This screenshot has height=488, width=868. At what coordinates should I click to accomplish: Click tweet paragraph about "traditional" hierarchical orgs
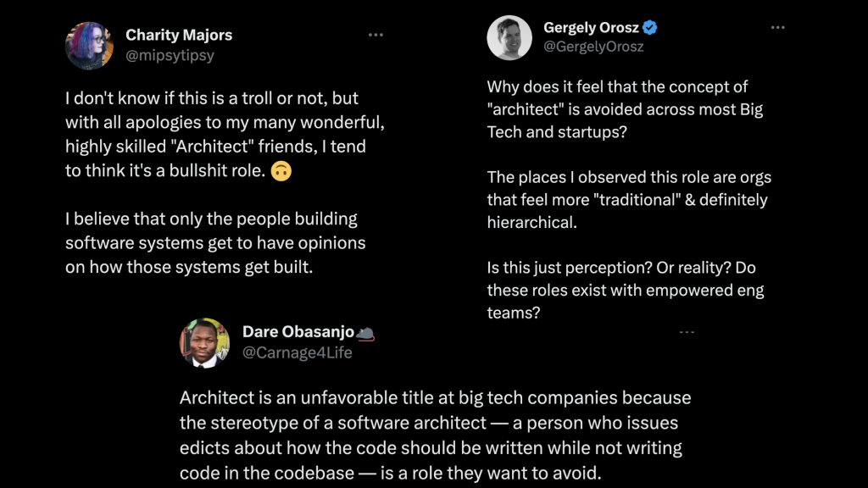click(629, 200)
